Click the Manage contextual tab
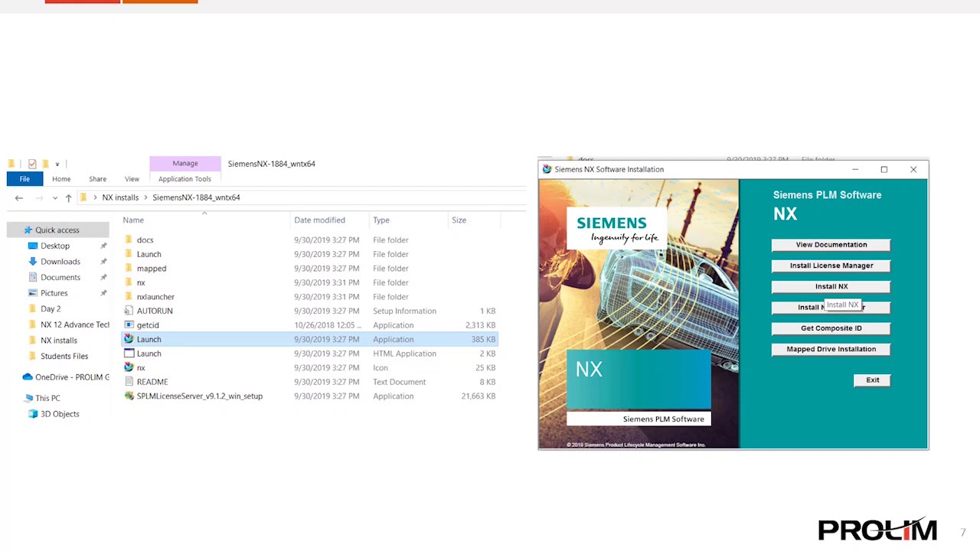 185,163
